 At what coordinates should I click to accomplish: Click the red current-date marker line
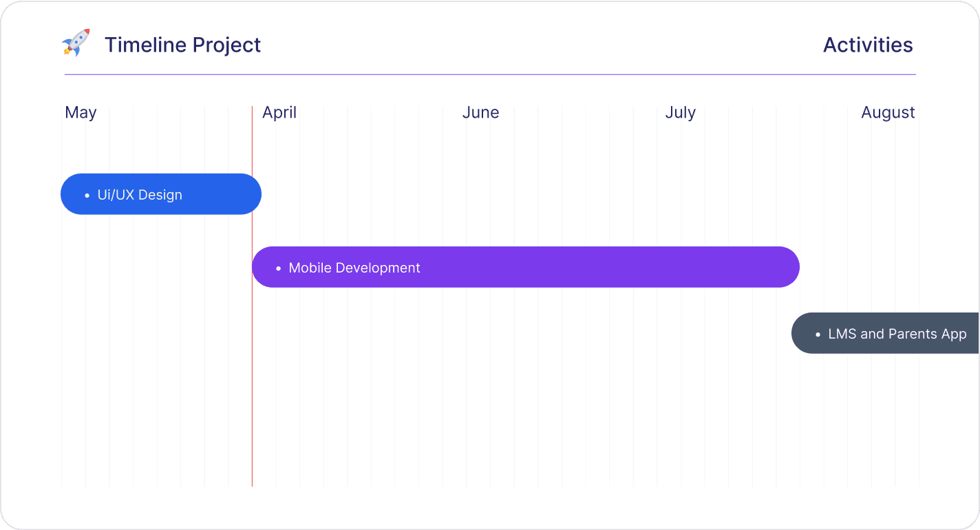[252, 296]
